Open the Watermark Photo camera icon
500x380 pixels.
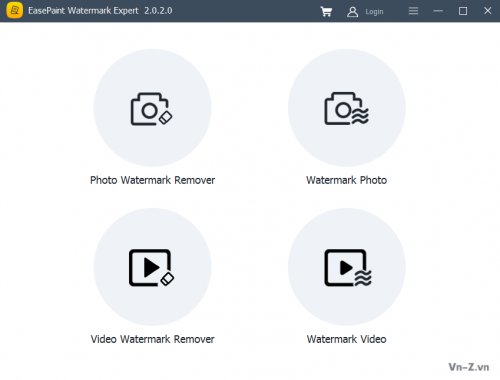(x=347, y=109)
